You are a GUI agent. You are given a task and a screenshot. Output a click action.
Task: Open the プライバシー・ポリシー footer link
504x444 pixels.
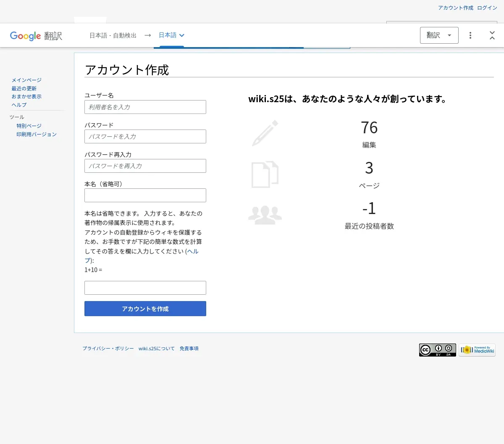click(108, 349)
